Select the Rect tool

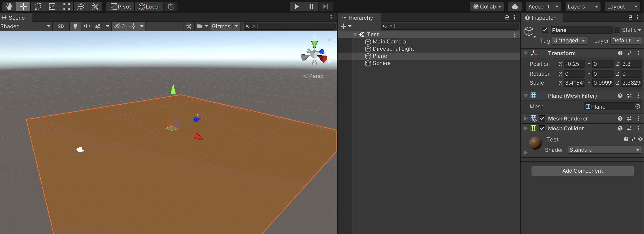click(x=66, y=6)
